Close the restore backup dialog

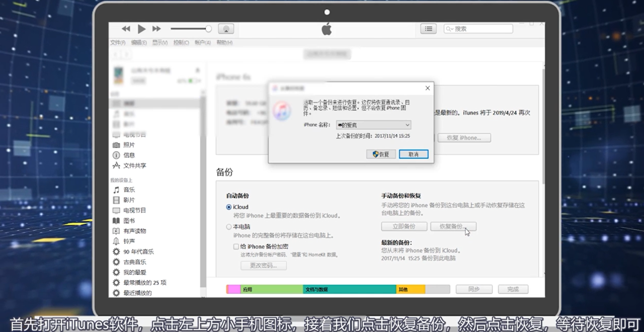(x=428, y=88)
